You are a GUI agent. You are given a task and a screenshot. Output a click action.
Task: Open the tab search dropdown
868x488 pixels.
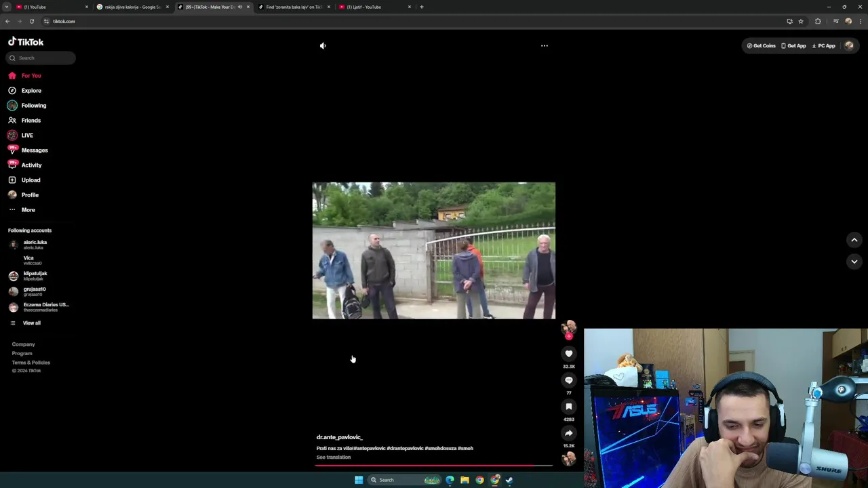[6, 7]
